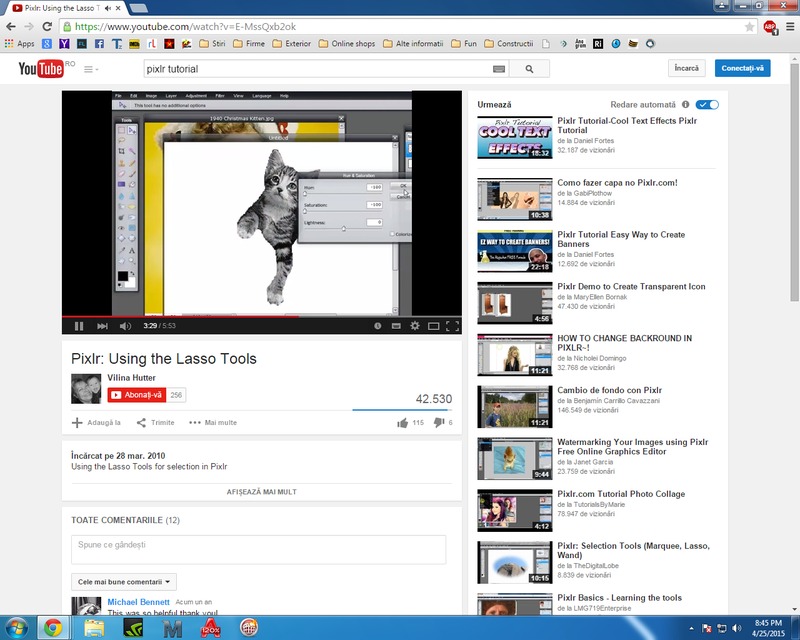Click the magnifier search button

[x=529, y=69]
